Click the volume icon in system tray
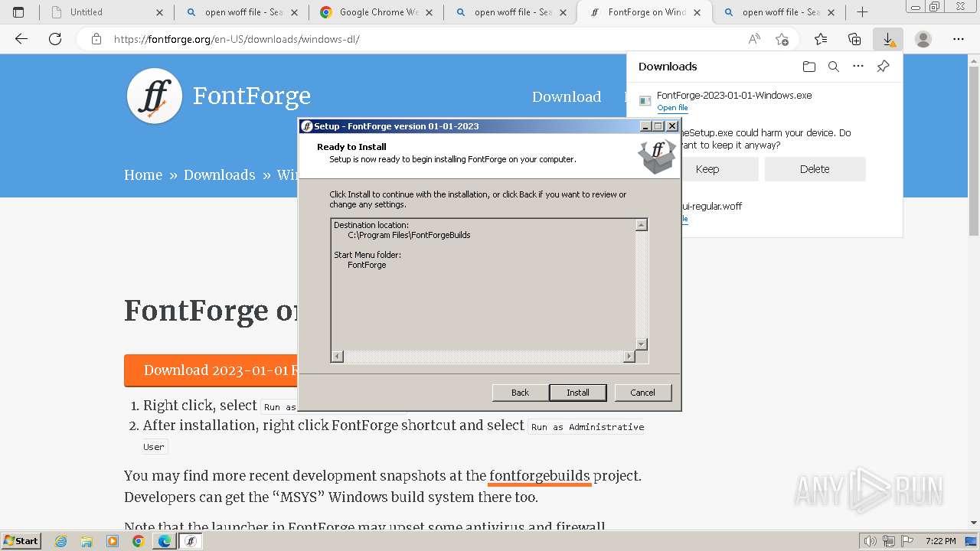This screenshot has width=980, height=551. (x=869, y=541)
